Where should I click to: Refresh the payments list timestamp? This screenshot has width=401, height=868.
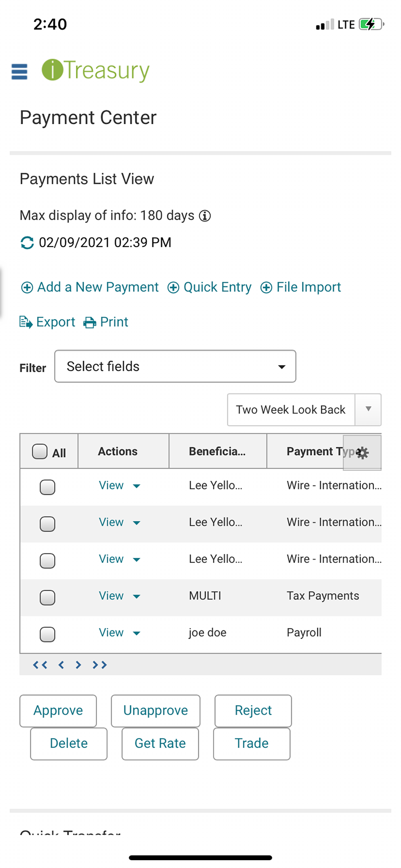(27, 243)
